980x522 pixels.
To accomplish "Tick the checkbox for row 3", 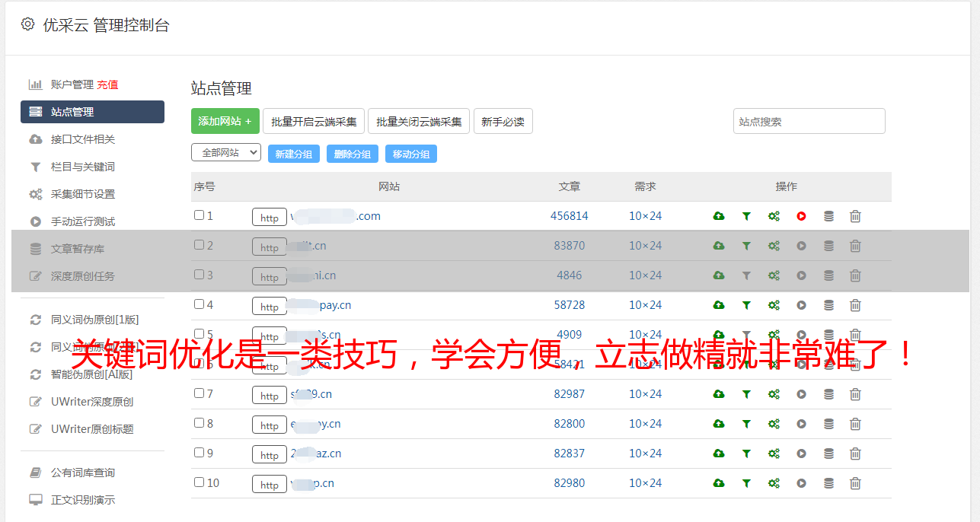I will pos(199,275).
